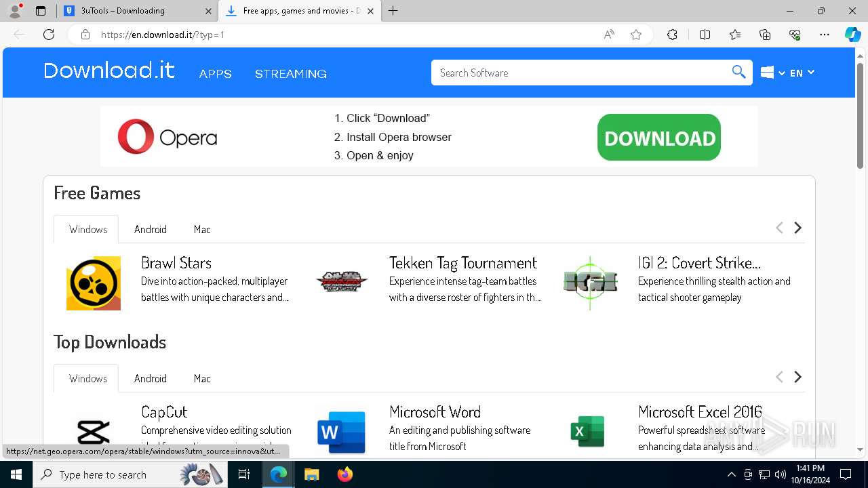Open Edge Settings and more menu
The height and width of the screenshot is (488, 868).
pyautogui.click(x=825, y=35)
